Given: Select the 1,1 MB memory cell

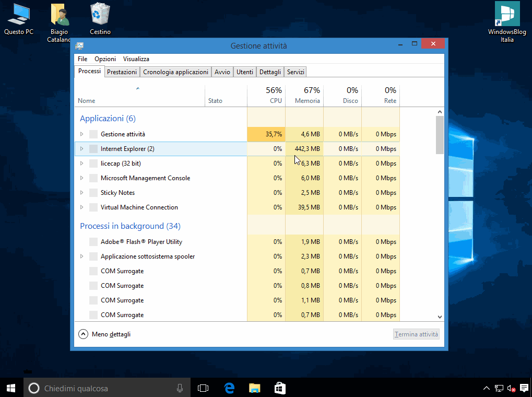Looking at the screenshot, I should pyautogui.click(x=304, y=300).
